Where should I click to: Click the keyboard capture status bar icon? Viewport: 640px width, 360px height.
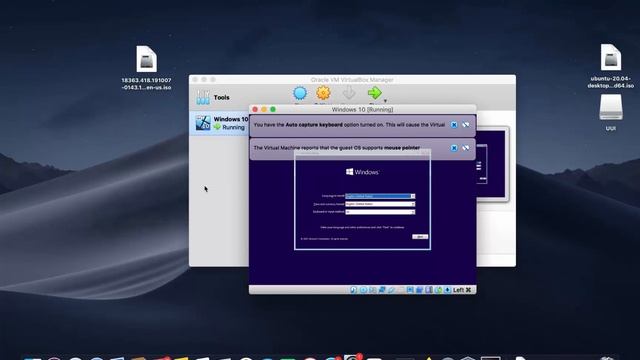tap(448, 290)
